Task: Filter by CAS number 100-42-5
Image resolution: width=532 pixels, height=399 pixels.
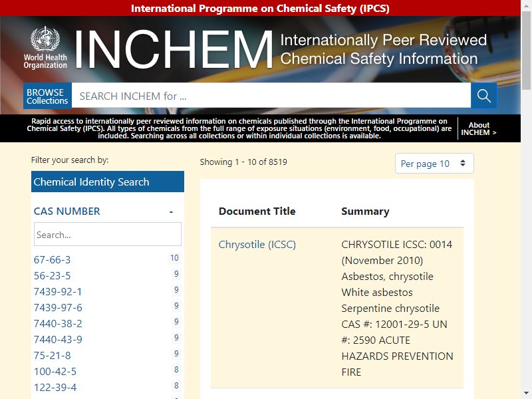Action: coord(55,371)
